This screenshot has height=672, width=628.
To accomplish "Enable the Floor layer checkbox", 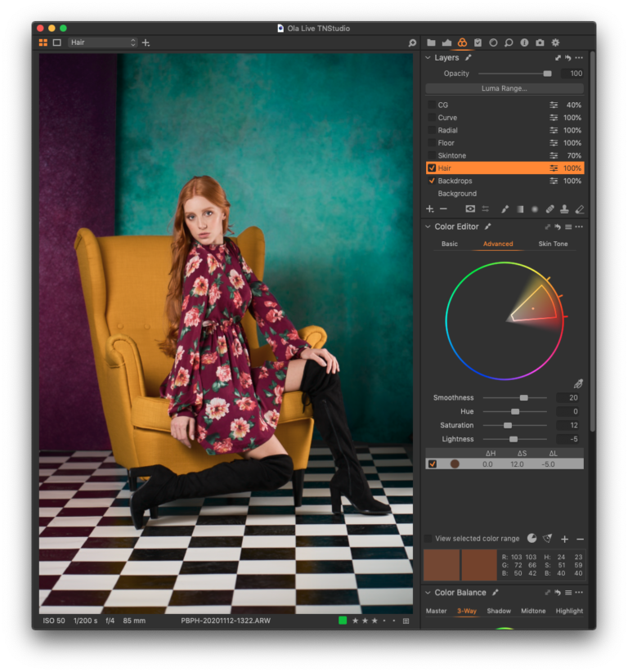I will point(432,143).
